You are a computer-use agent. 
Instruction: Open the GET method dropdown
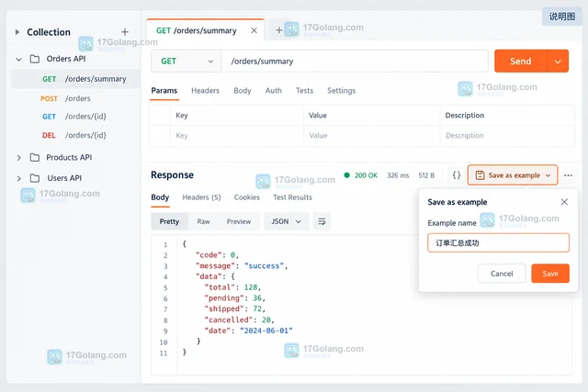pos(187,62)
